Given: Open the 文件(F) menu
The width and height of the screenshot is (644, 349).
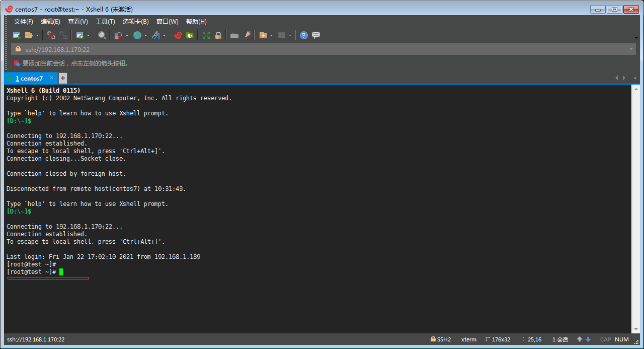Looking at the screenshot, I should [23, 22].
